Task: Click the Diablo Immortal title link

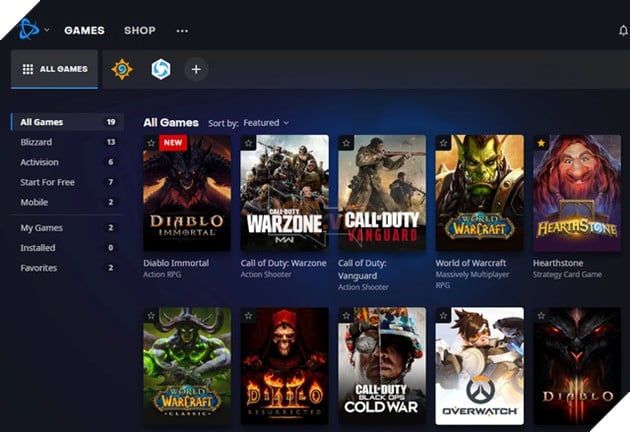Action: pos(176,263)
